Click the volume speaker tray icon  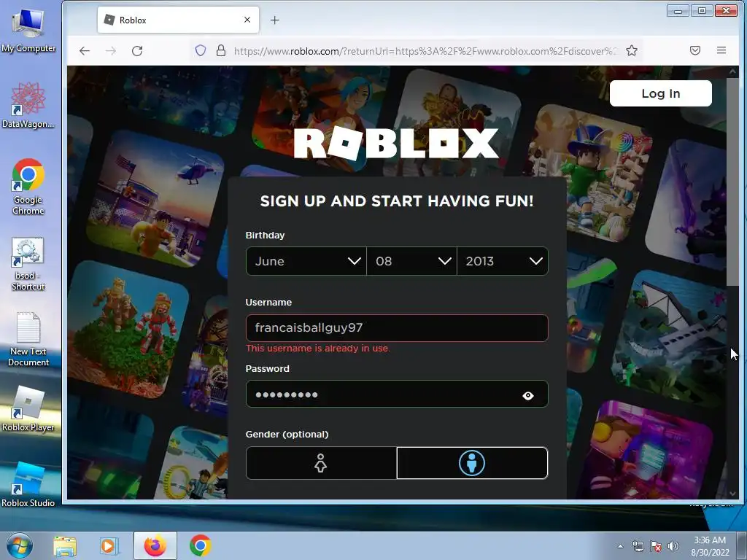pos(673,547)
